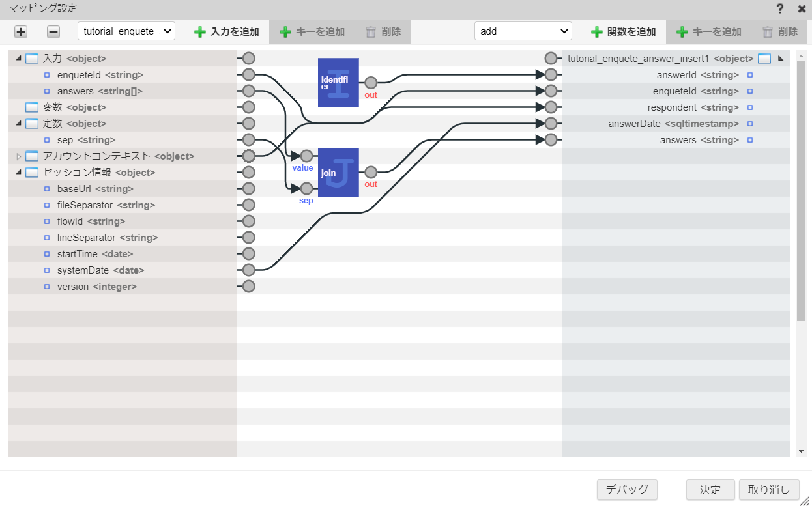Click the left 削除 trash button
This screenshot has width=812, height=508.
[383, 32]
